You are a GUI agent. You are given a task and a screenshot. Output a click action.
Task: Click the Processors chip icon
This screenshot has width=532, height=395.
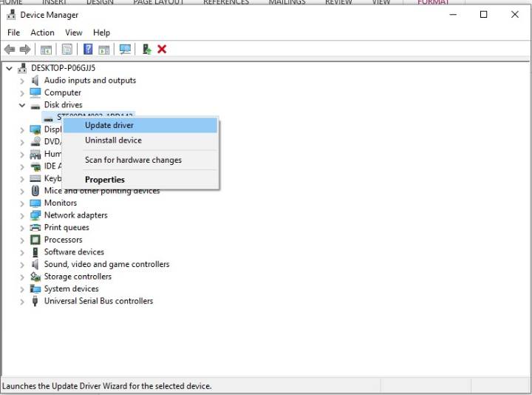tap(35, 240)
